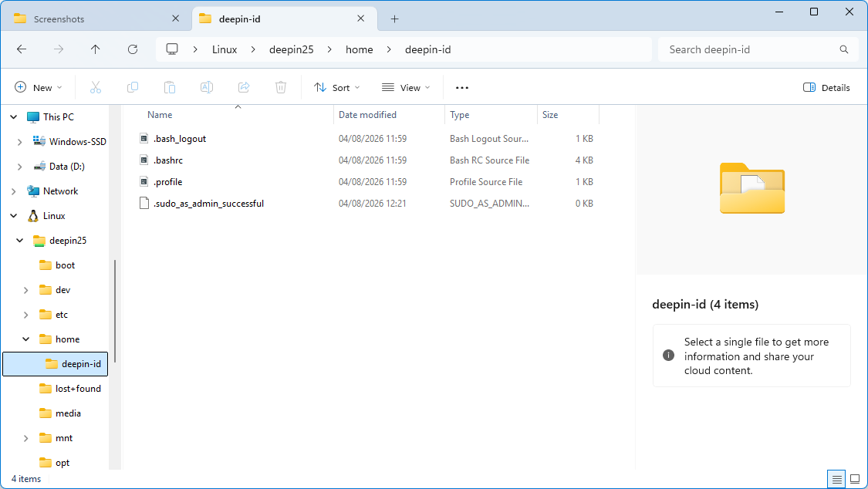Image resolution: width=868 pixels, height=489 pixels.
Task: Select the boot folder in tree
Action: tap(66, 265)
